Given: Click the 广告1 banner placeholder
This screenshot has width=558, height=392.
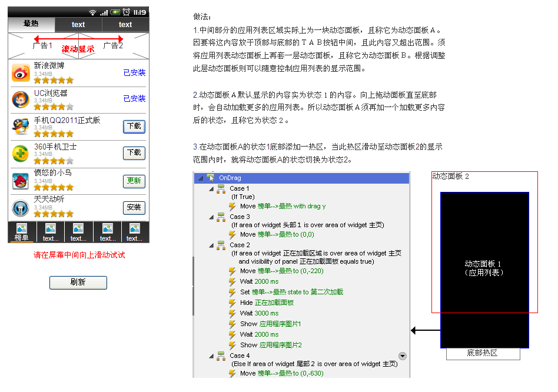Looking at the screenshot, I should pyautogui.click(x=42, y=45).
